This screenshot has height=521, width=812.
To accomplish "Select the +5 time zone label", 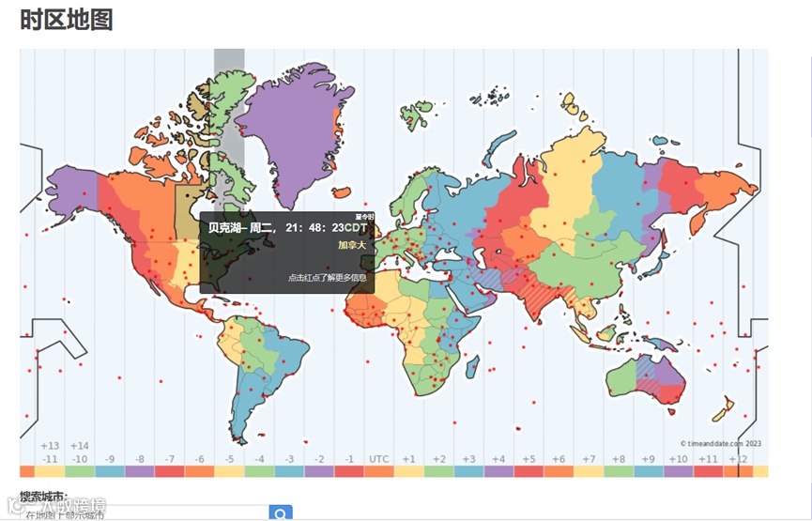I will point(529,459).
